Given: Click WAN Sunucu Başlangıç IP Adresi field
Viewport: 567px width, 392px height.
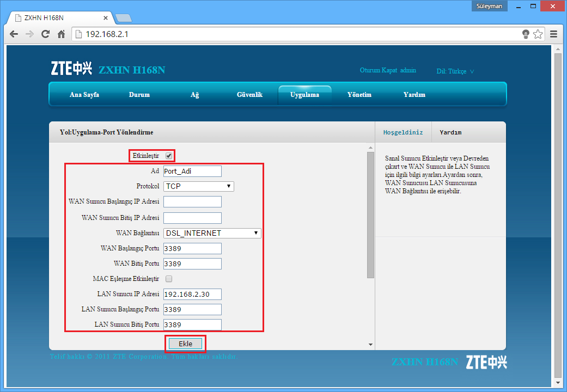Looking at the screenshot, I should pyautogui.click(x=192, y=202).
